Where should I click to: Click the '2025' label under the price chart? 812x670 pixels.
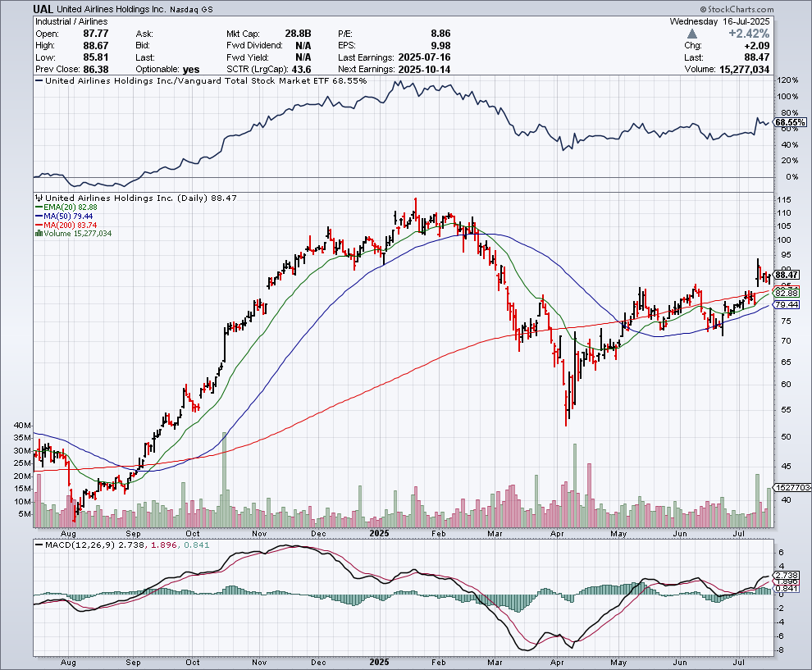pos(379,533)
